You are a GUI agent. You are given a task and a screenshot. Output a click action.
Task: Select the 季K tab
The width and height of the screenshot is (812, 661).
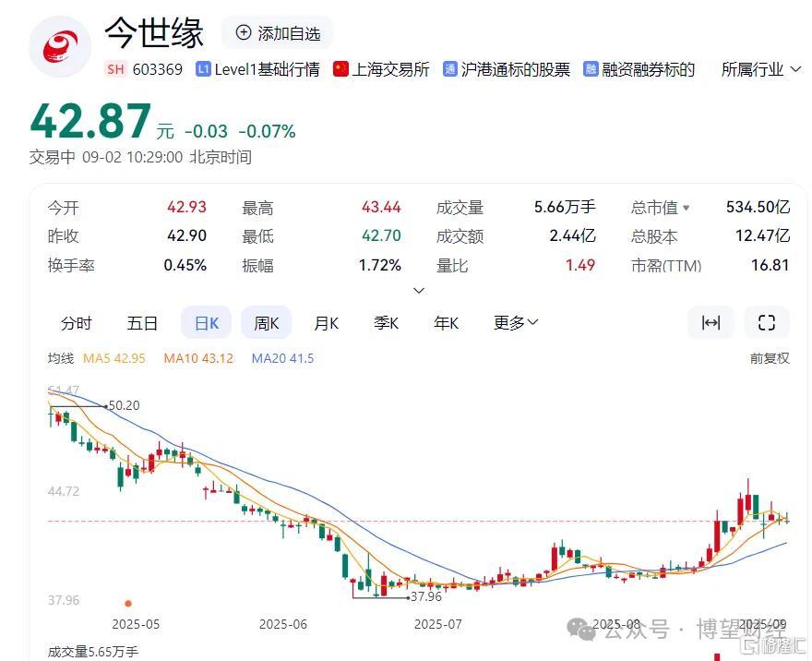point(387,323)
